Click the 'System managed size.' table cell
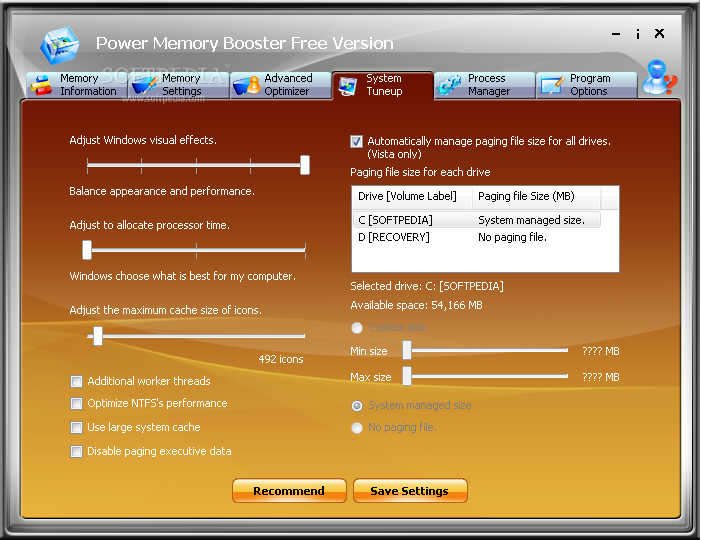This screenshot has width=701, height=540. point(532,220)
